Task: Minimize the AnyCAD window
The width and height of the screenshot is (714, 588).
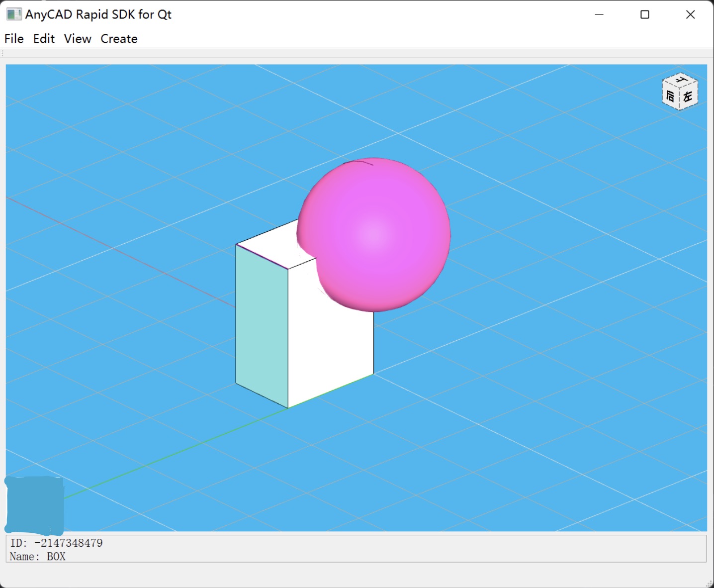Action: [x=599, y=14]
